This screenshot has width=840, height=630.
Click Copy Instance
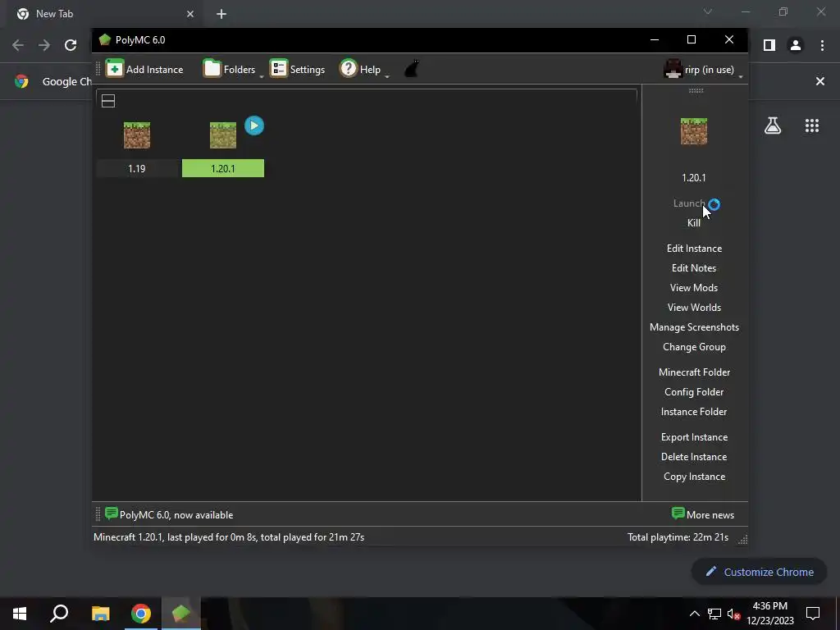point(694,477)
